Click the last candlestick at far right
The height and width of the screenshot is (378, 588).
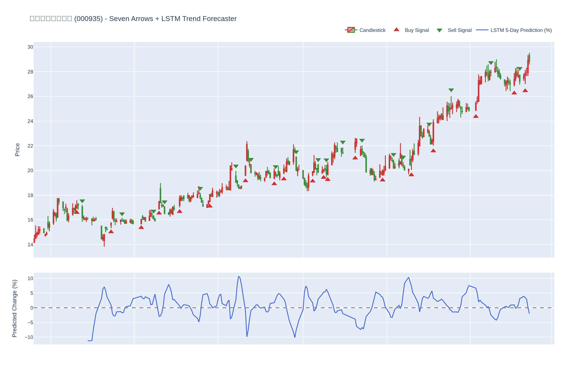click(x=529, y=58)
